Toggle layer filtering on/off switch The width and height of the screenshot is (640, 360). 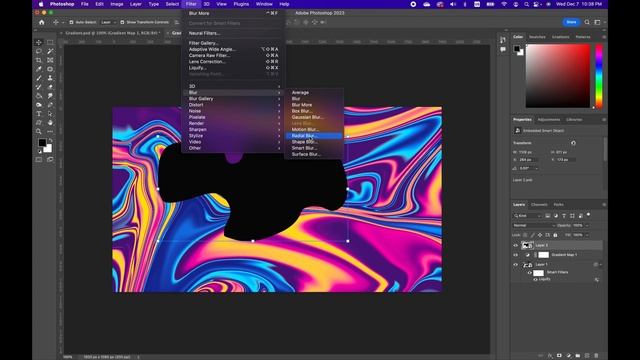tap(589, 214)
